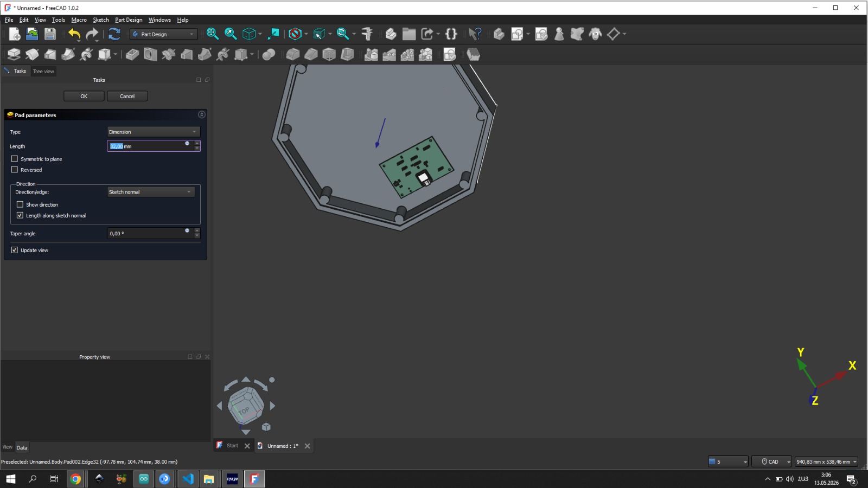868x488 pixels.
Task: Click the Chamfer tool icon
Action: click(x=311, y=54)
